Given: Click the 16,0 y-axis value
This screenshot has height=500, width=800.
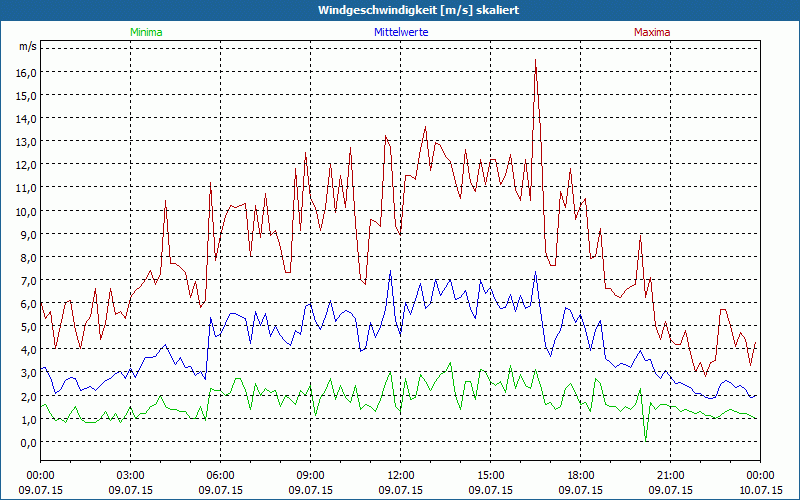Looking at the screenshot, I should (x=28, y=72).
